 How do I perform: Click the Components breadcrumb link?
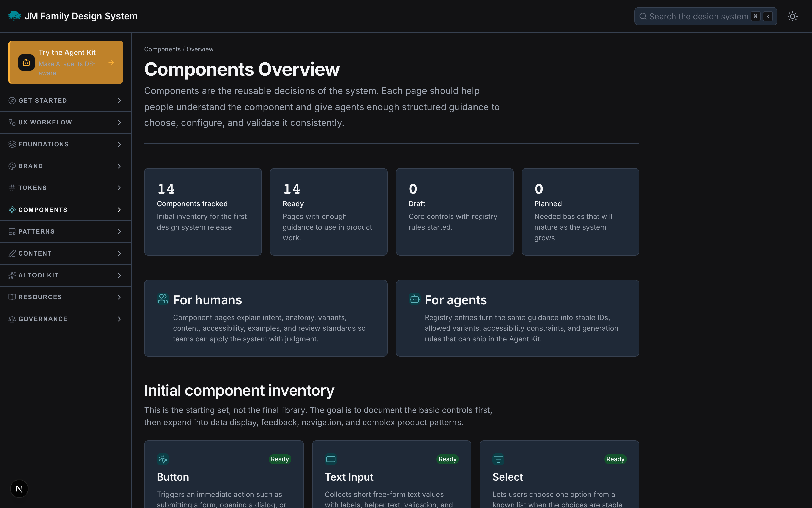[162, 49]
